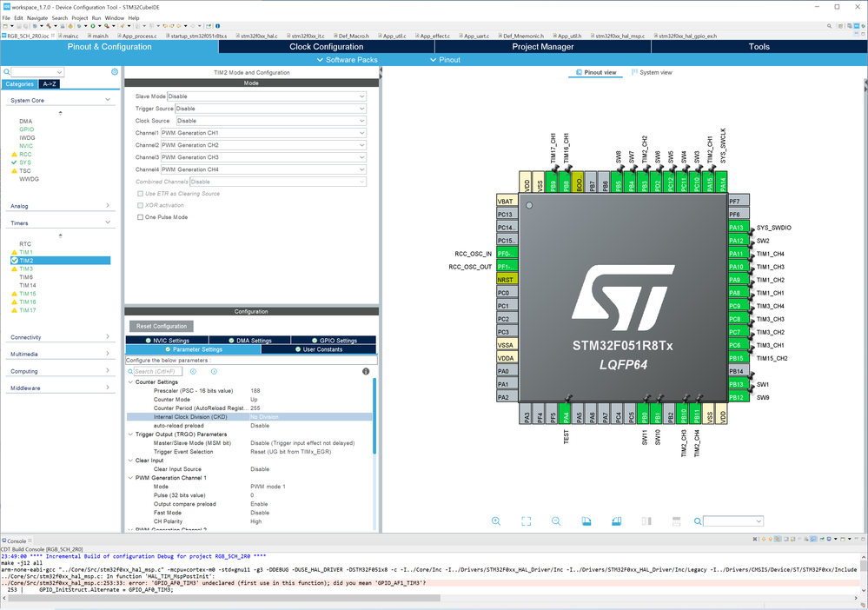Open the GPIO Settings tab

pyautogui.click(x=334, y=341)
